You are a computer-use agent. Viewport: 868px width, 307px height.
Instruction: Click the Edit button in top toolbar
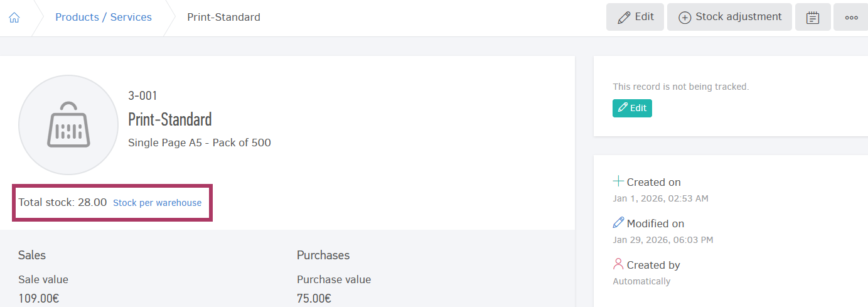(635, 17)
